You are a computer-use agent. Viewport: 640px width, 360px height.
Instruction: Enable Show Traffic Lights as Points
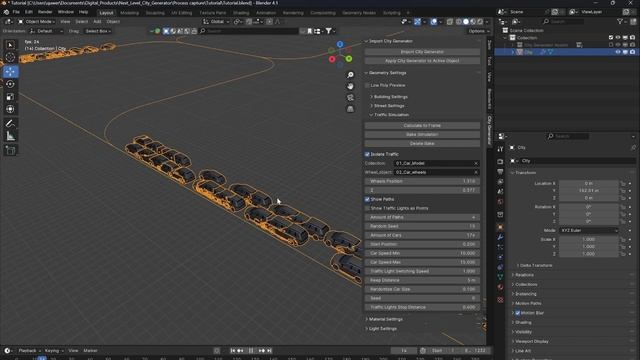(367, 208)
